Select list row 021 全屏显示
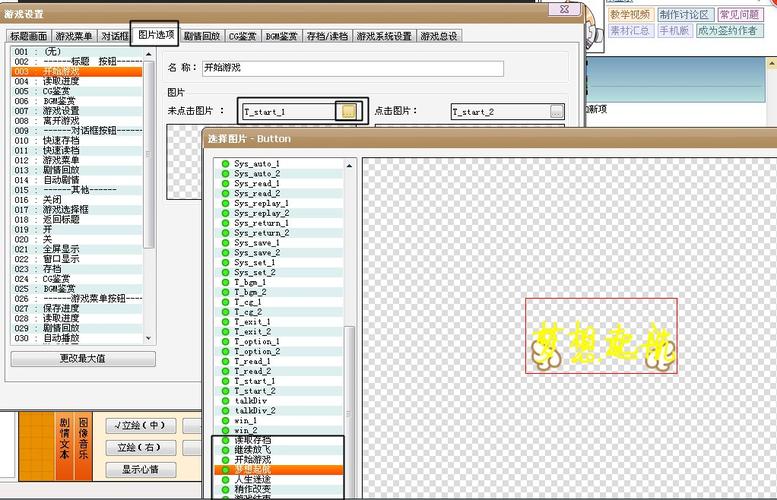Screen dimensions: 777x500 tap(77, 249)
